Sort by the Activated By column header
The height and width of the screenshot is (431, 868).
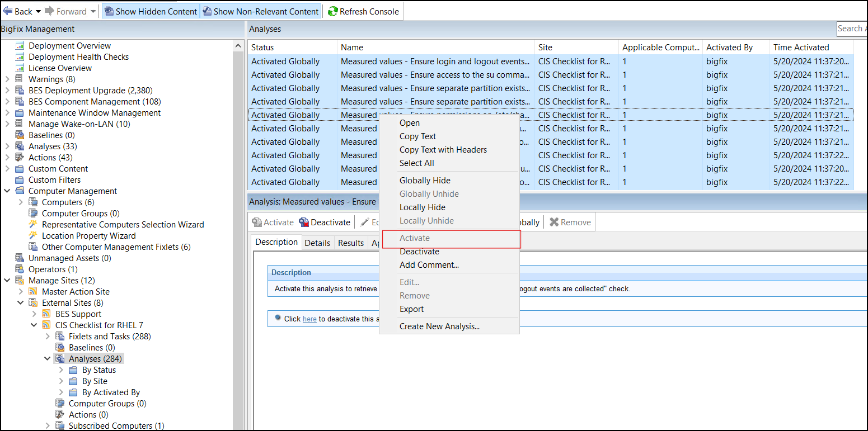(x=736, y=48)
